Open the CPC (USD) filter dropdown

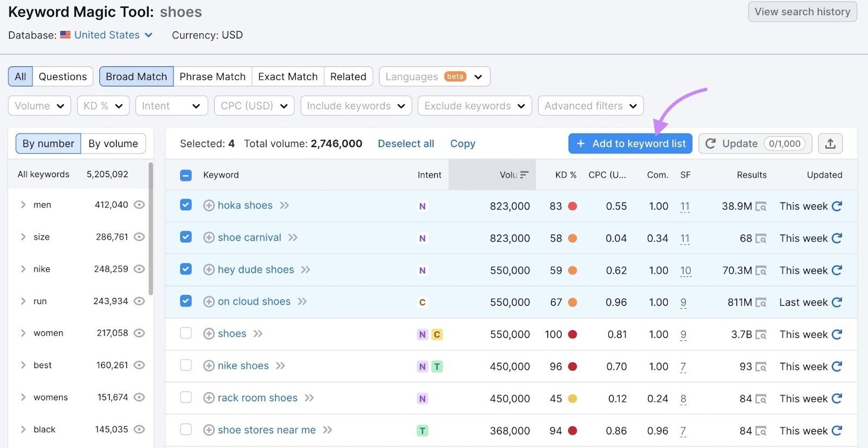254,106
